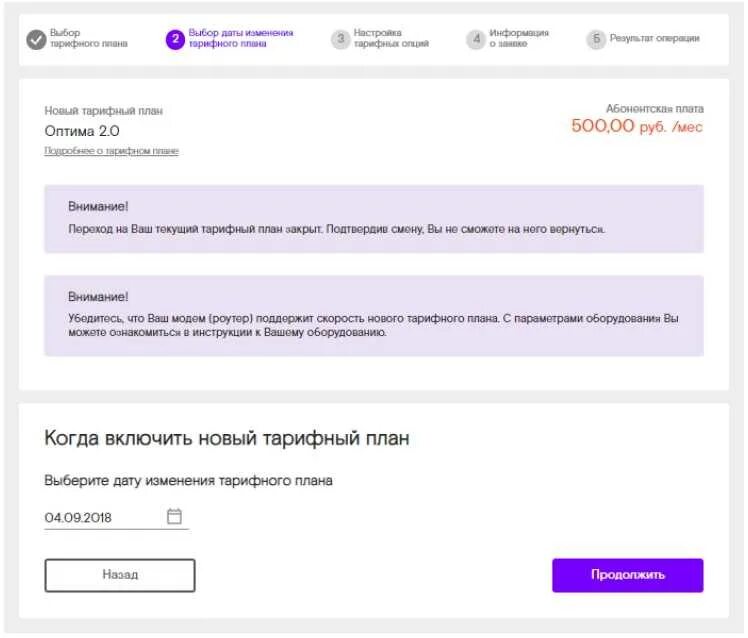Click the first 'Внимание!' warning box
This screenshot has height=638, width=748.
coord(374,219)
